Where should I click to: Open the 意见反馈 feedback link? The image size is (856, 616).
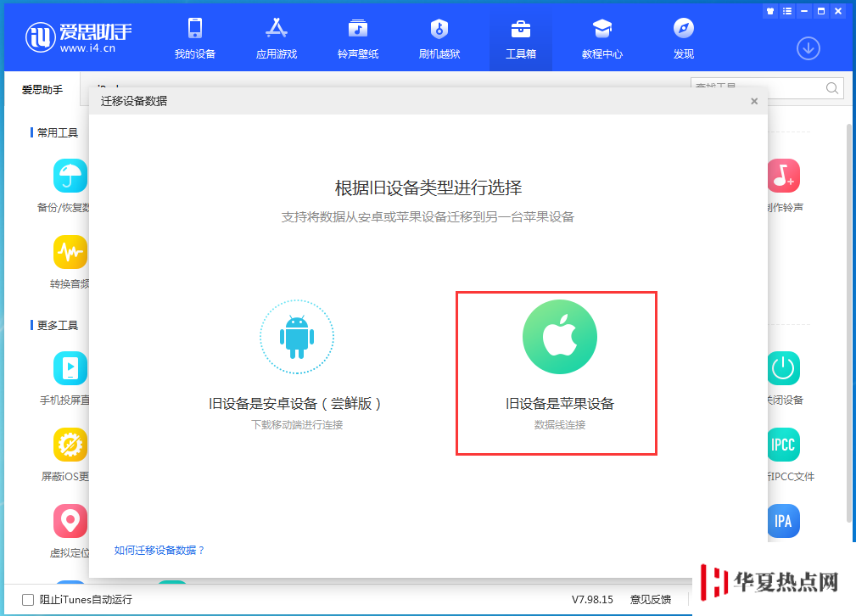pos(650,600)
